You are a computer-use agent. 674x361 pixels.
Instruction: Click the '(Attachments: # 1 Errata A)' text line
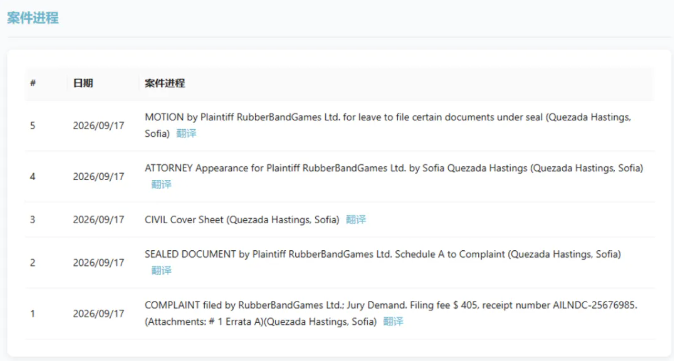[260, 321]
